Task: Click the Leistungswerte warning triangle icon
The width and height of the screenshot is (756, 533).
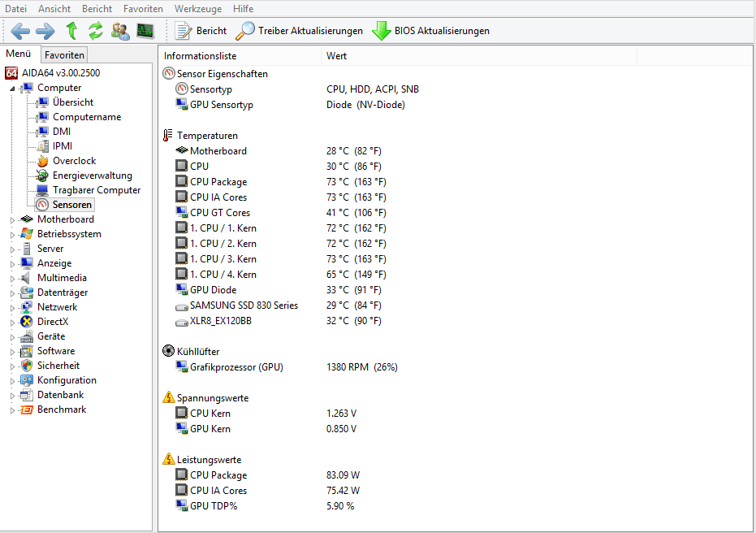Action: point(168,459)
